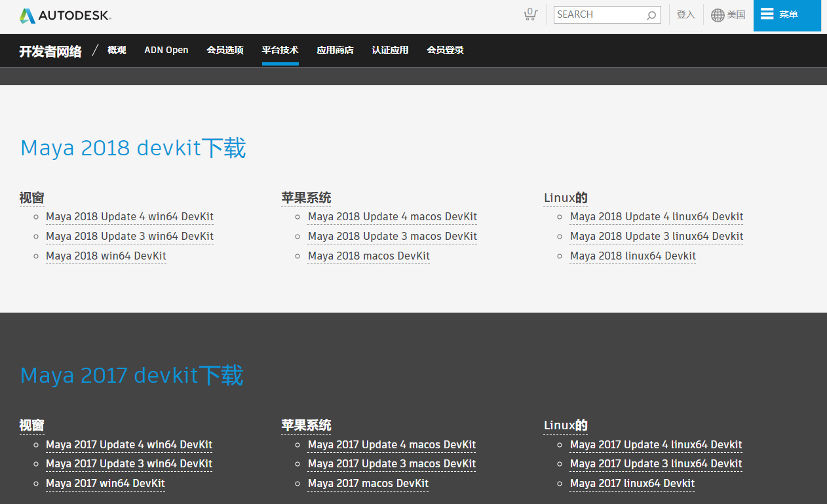Click the 会员登录 menu item
Image resolution: width=827 pixels, height=504 pixels.
(445, 50)
